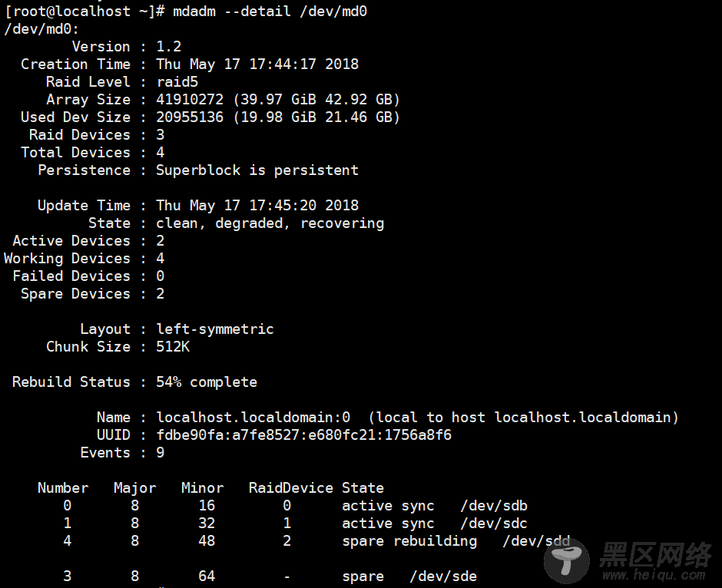Viewport: 722px width, 588px height.
Task: Click the Array Size value '41910272'
Action: tap(190, 99)
